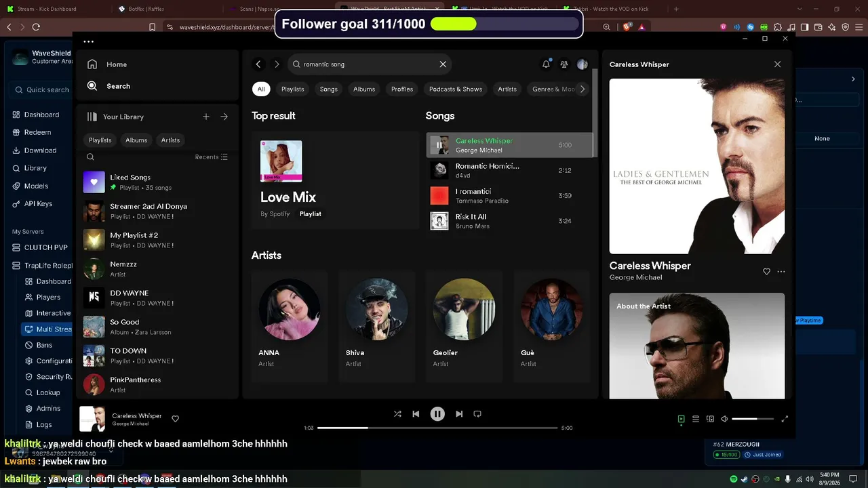Viewport: 868px width, 488px height.
Task: Toggle shuffle playback
Action: tap(397, 414)
